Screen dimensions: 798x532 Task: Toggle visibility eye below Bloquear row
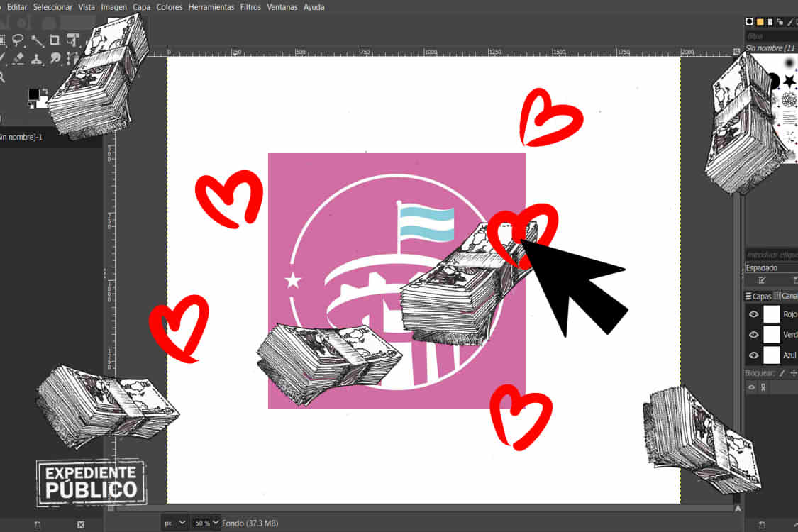coord(751,387)
